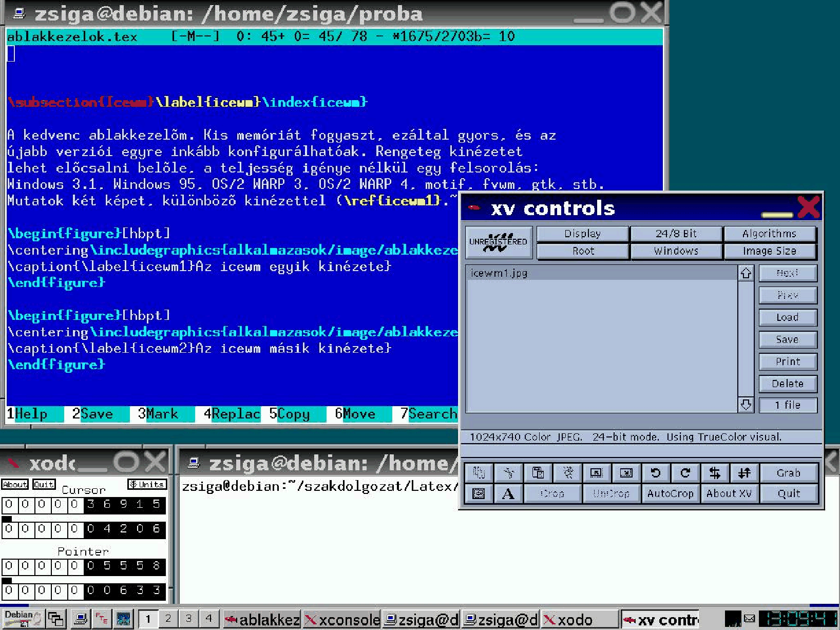840x630 pixels.
Task: Open the Display menu in xv controls
Action: pos(582,234)
